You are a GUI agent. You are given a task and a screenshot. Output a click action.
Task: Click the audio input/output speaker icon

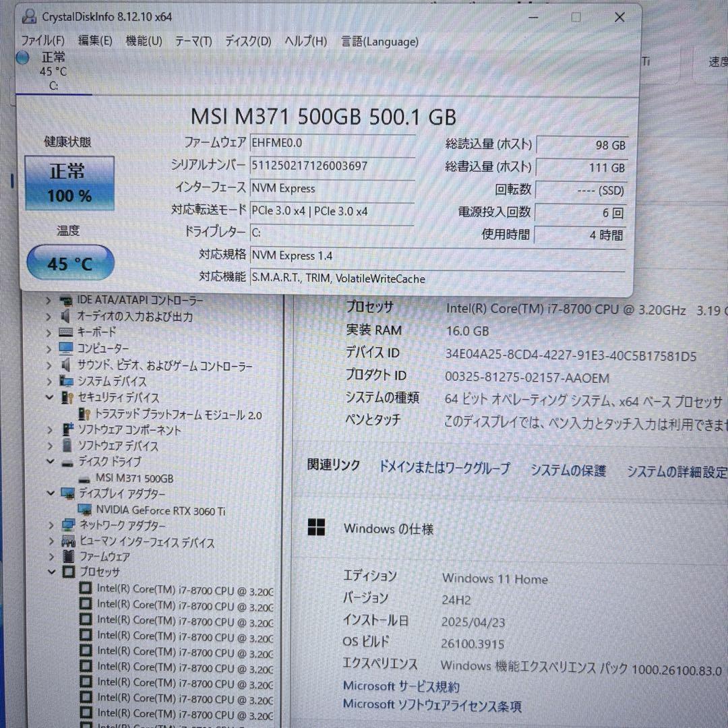(x=66, y=316)
